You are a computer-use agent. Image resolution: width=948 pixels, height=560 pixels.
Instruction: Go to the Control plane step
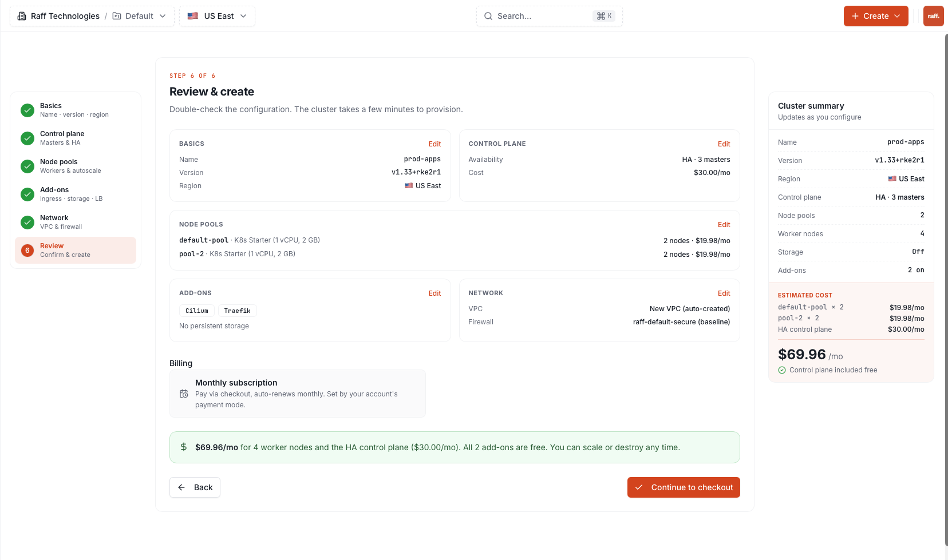click(x=76, y=138)
